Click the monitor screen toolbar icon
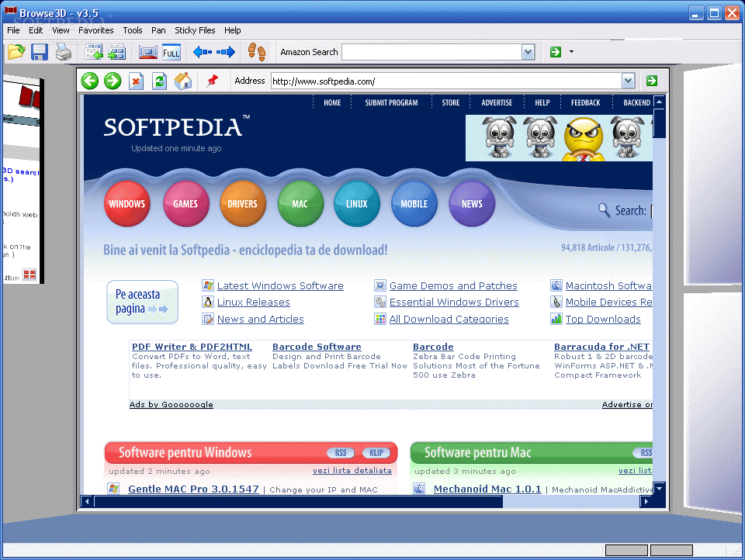 pyautogui.click(x=148, y=52)
